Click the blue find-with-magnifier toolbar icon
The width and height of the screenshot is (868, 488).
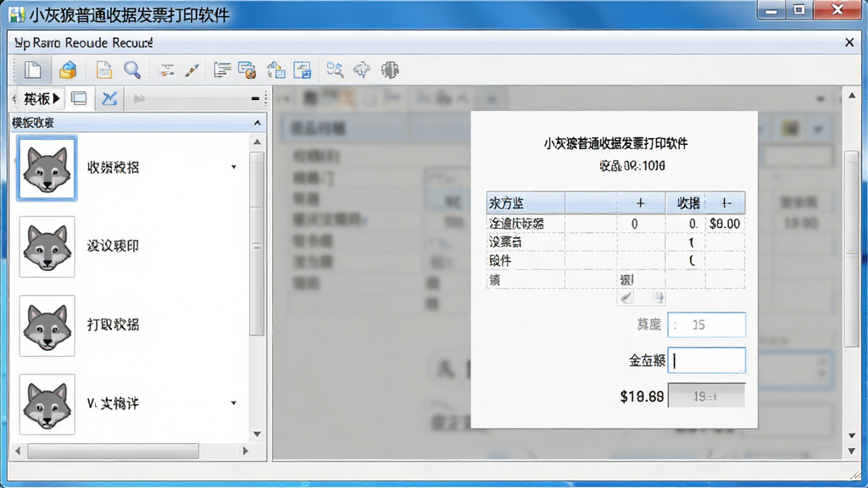pos(335,70)
